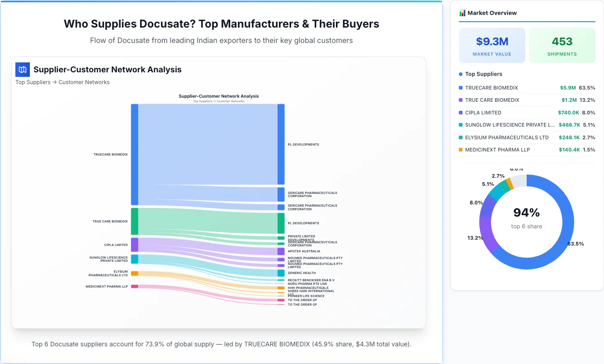Select the PL DEVELOPMENTS node in the Sankey
Screen dimensions: 604x364
(281, 144)
